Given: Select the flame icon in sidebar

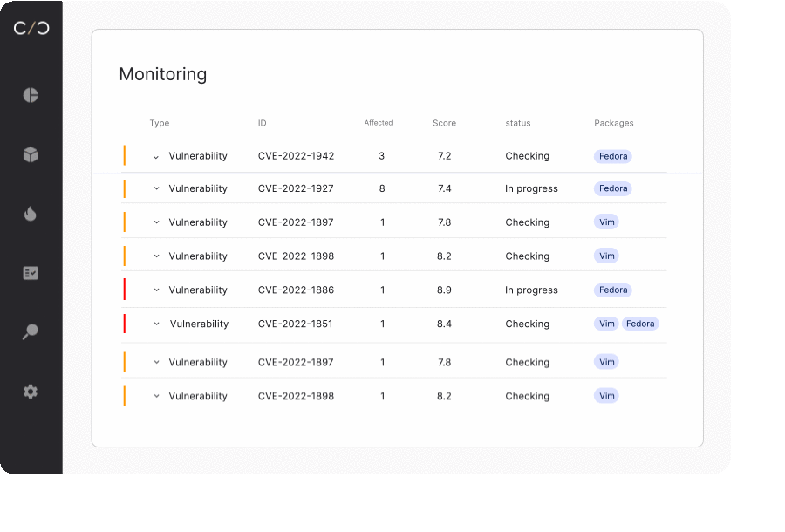Looking at the screenshot, I should [x=31, y=213].
